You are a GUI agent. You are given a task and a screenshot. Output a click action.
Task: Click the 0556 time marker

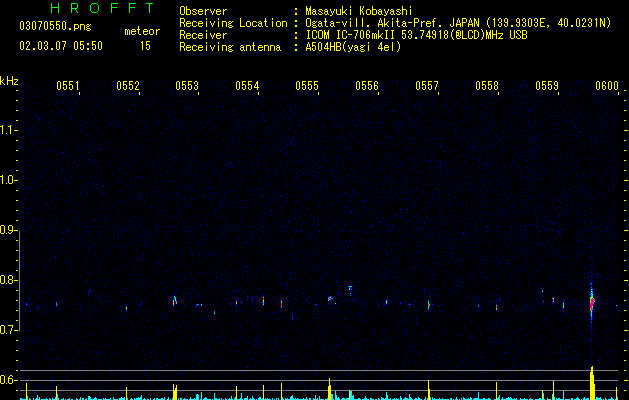point(367,85)
